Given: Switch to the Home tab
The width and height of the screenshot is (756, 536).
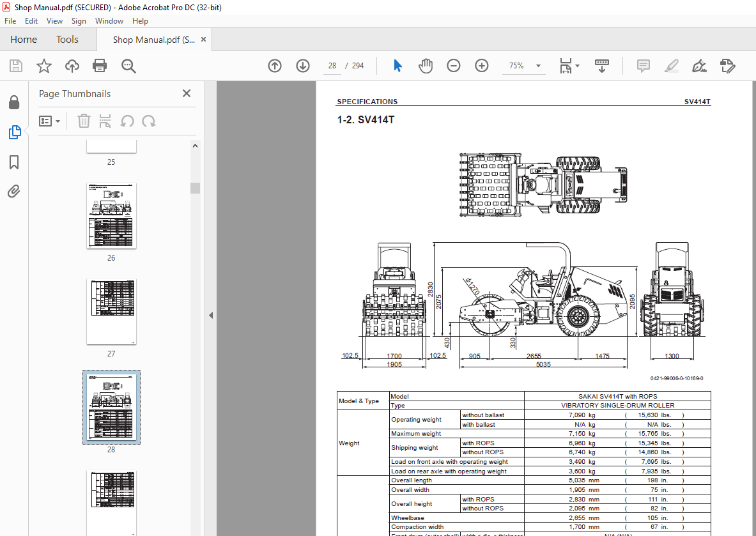Looking at the screenshot, I should click(24, 40).
